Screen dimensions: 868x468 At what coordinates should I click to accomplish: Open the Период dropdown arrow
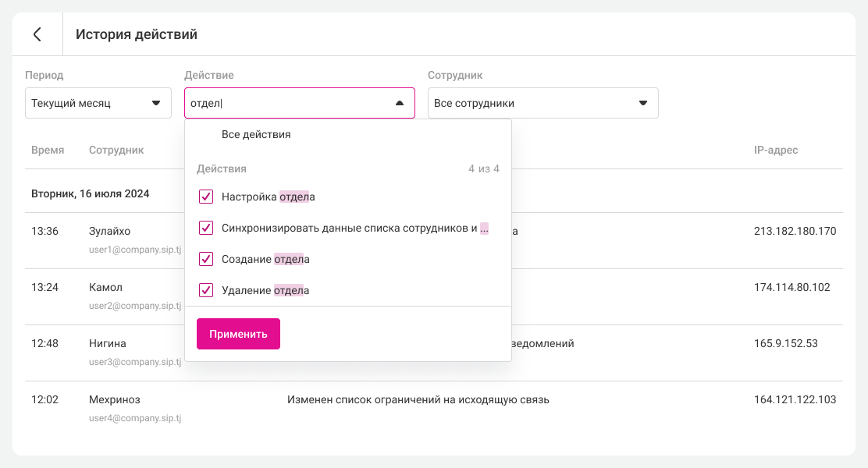pos(155,103)
